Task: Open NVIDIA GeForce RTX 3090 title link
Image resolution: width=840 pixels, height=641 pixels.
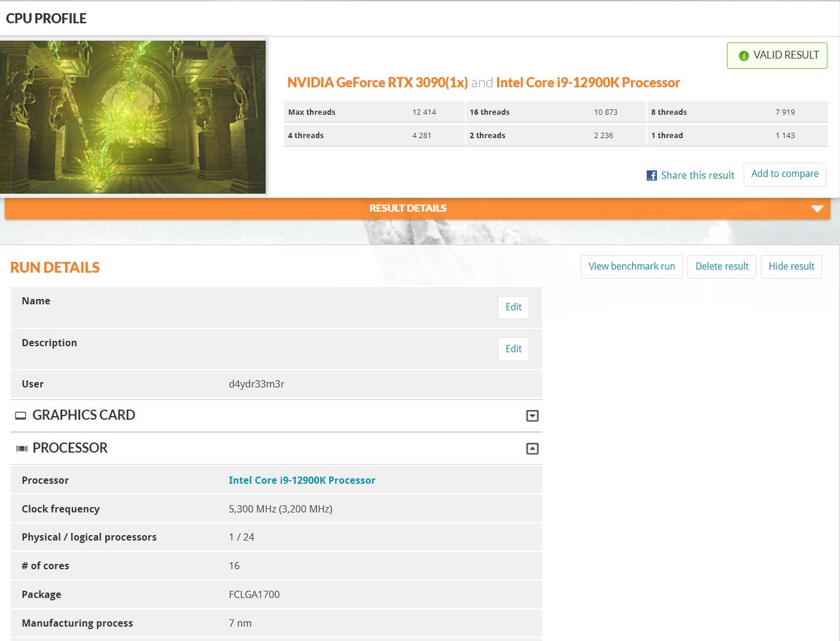Action: [378, 83]
